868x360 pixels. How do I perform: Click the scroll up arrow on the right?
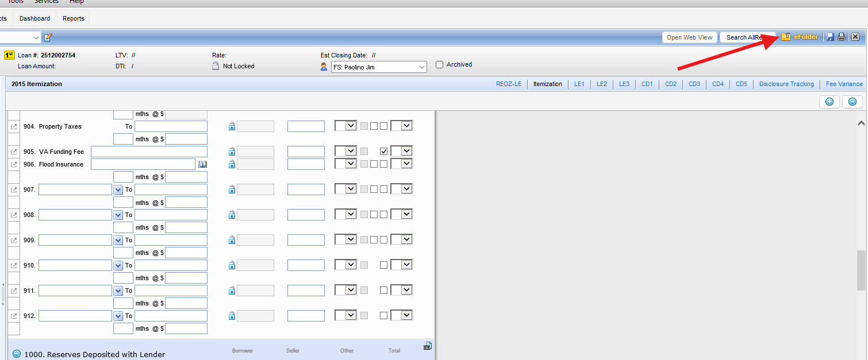pos(861,122)
